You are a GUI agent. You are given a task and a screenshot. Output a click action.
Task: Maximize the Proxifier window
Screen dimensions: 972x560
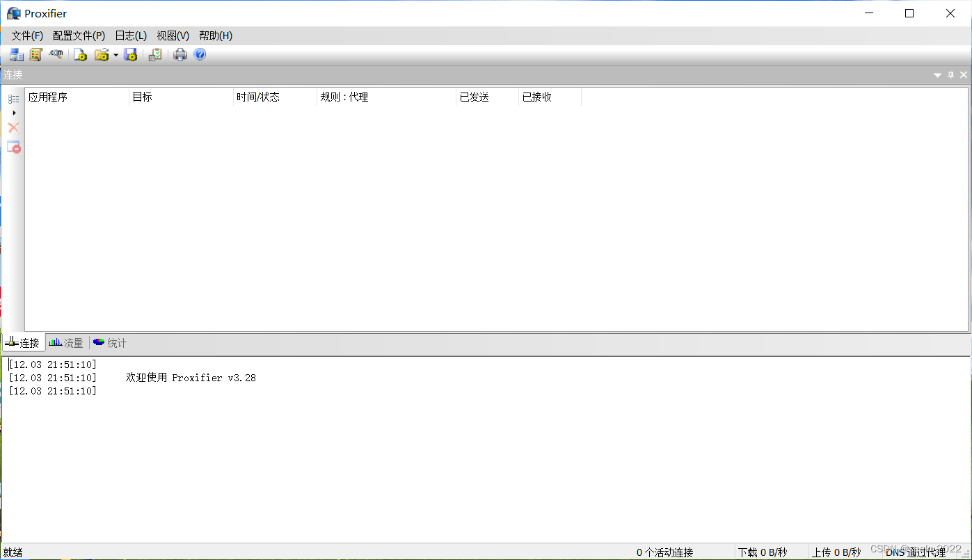pyautogui.click(x=909, y=13)
